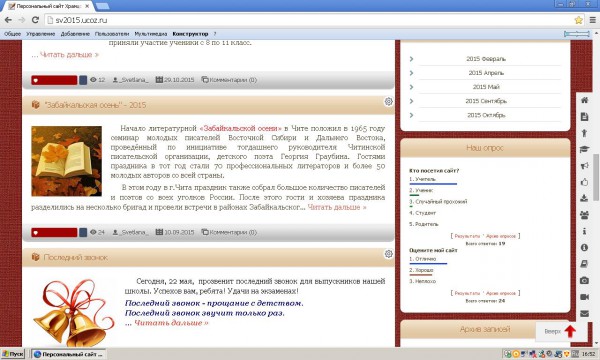
Task: Open the Мультимедиа menu
Action: 151,34
